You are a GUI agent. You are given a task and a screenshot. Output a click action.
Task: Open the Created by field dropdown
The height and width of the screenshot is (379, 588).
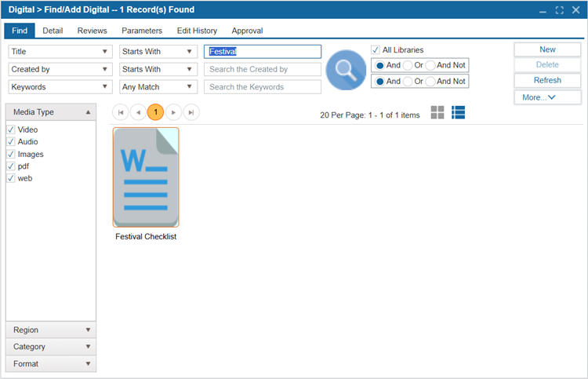60,69
